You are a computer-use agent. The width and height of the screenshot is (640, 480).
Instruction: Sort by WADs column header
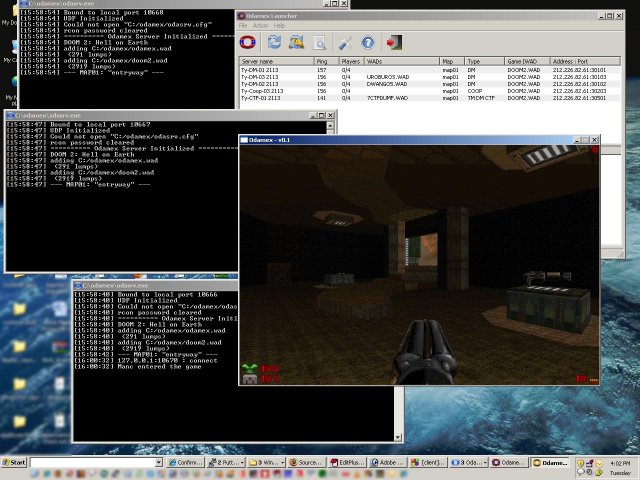(x=402, y=61)
